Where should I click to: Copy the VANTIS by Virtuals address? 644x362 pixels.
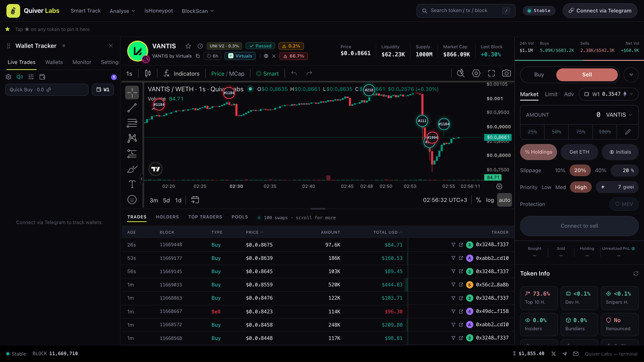coord(197,56)
